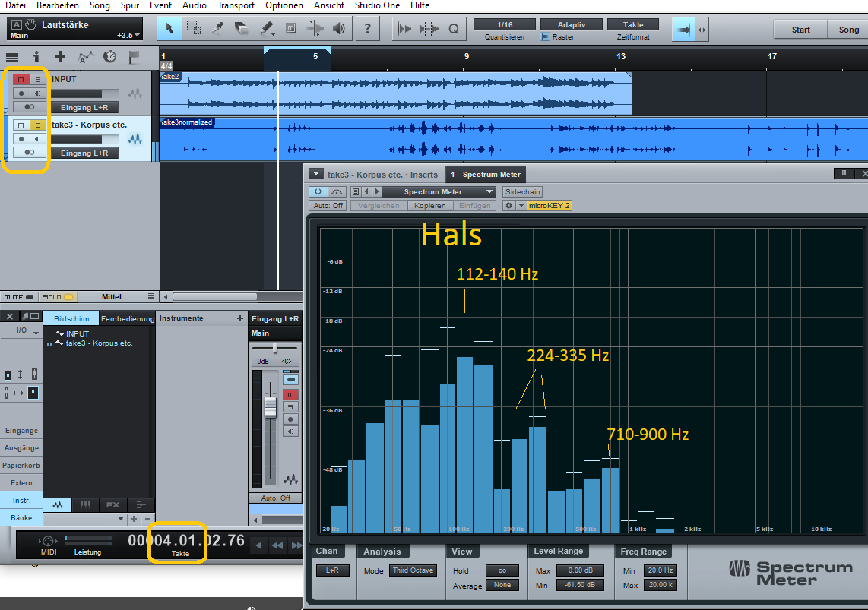The width and height of the screenshot is (868, 610).
Task: Select the take3normalized audio clip
Action: (x=514, y=139)
